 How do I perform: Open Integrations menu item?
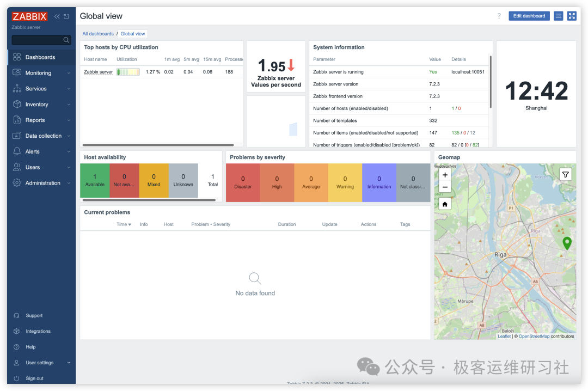pos(41,331)
